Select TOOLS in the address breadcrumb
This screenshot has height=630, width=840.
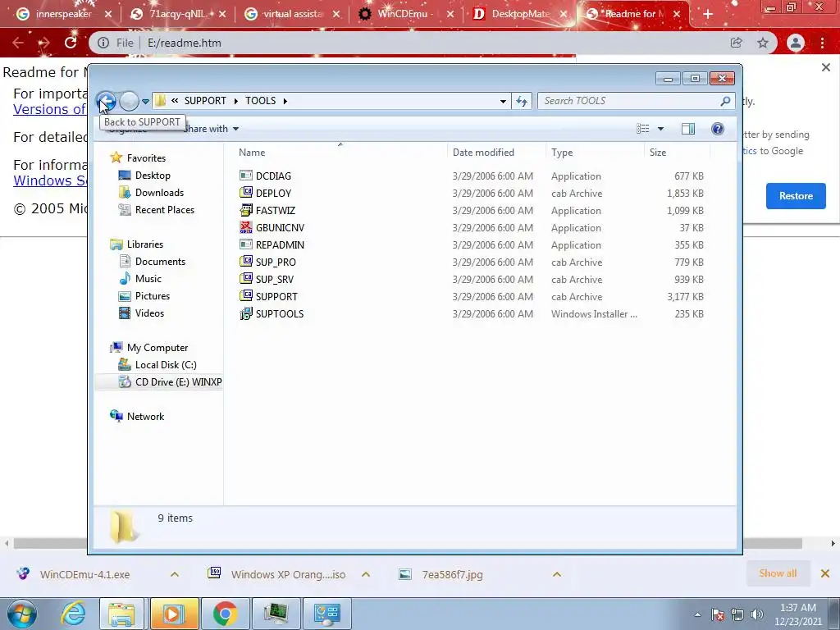(260, 101)
